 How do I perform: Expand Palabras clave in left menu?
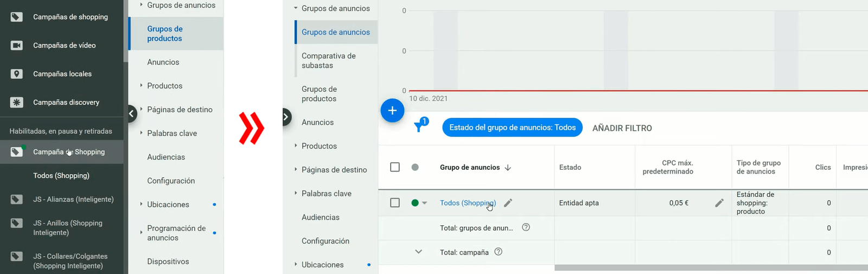click(141, 133)
